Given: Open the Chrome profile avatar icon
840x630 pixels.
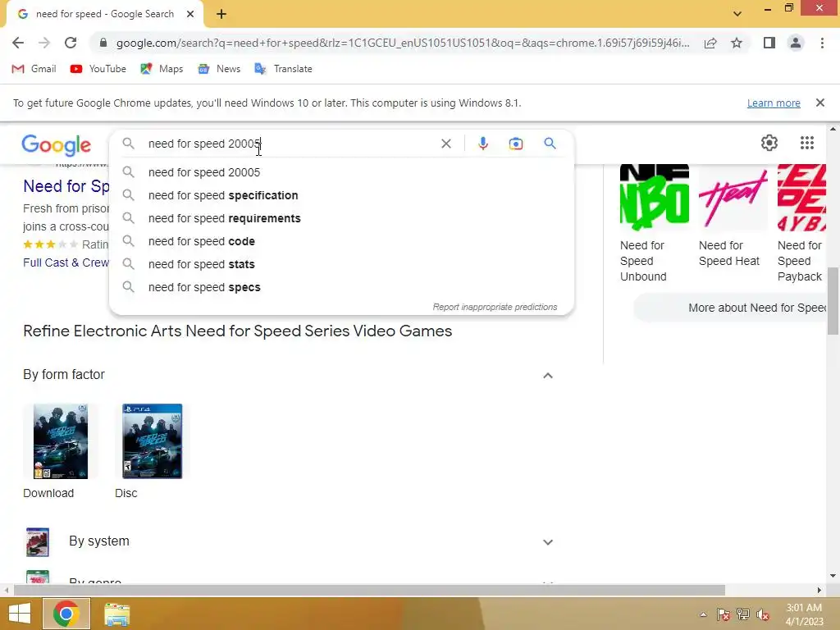Looking at the screenshot, I should click(796, 43).
